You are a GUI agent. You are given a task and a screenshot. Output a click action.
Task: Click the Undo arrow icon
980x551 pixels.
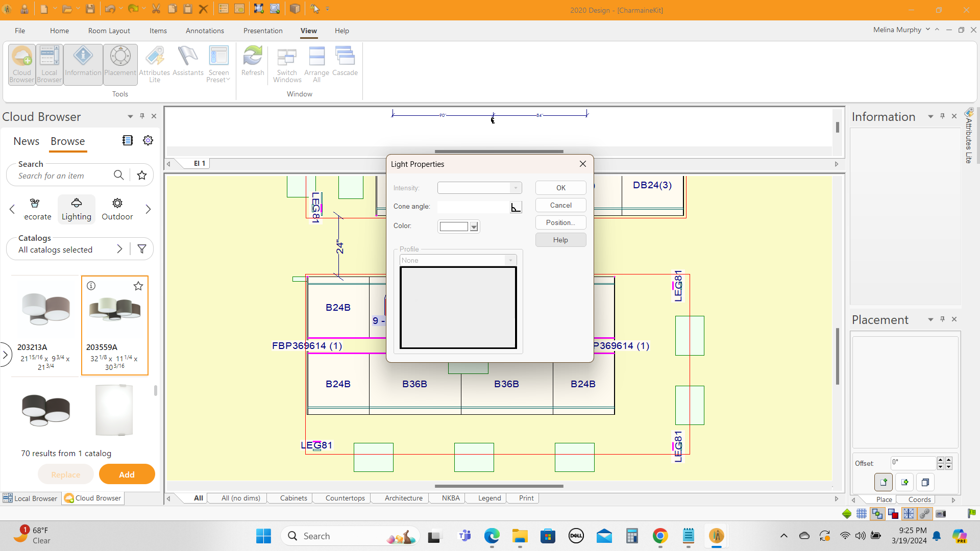(110, 9)
